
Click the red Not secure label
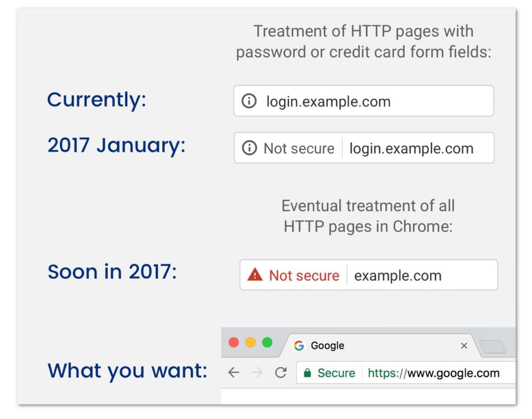pos(304,276)
